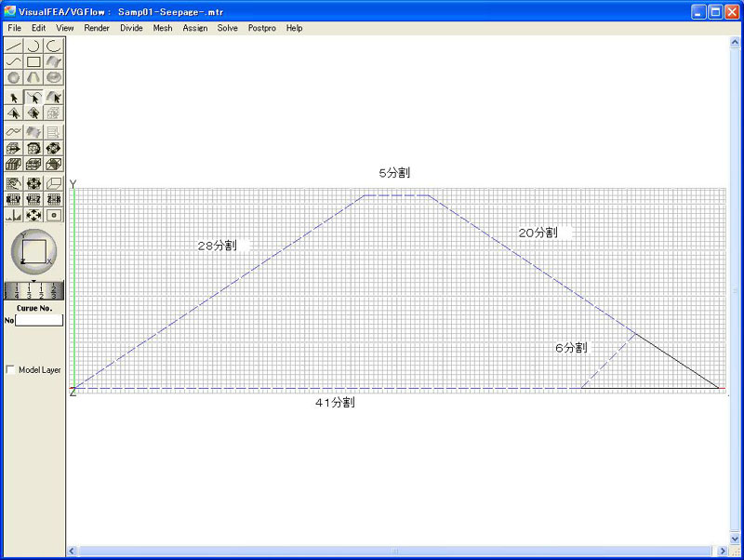
Task: Click the bar graph icon
Action: pos(14,216)
